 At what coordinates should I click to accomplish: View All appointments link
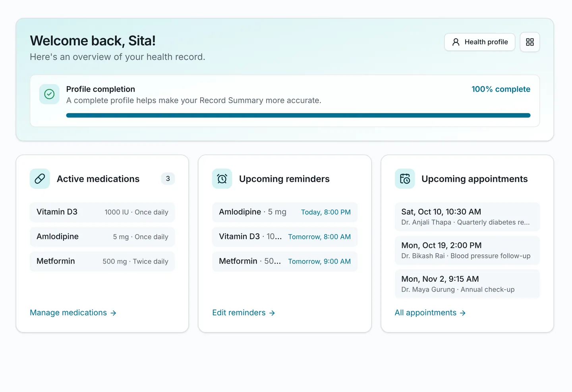click(x=430, y=313)
